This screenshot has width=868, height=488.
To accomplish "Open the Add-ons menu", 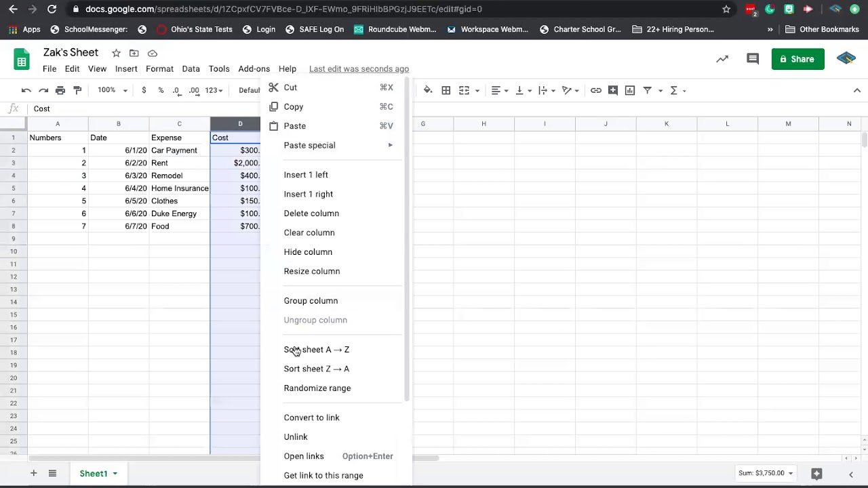I will [x=254, y=69].
